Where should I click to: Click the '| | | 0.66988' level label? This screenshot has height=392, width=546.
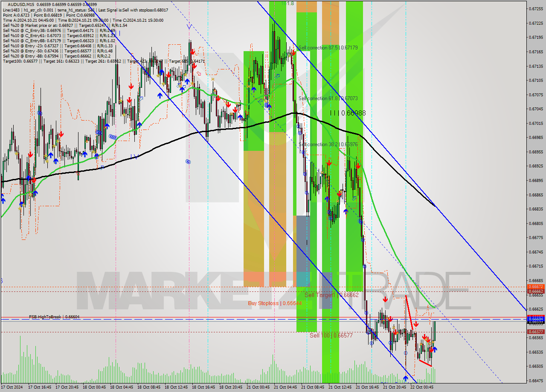(x=348, y=113)
